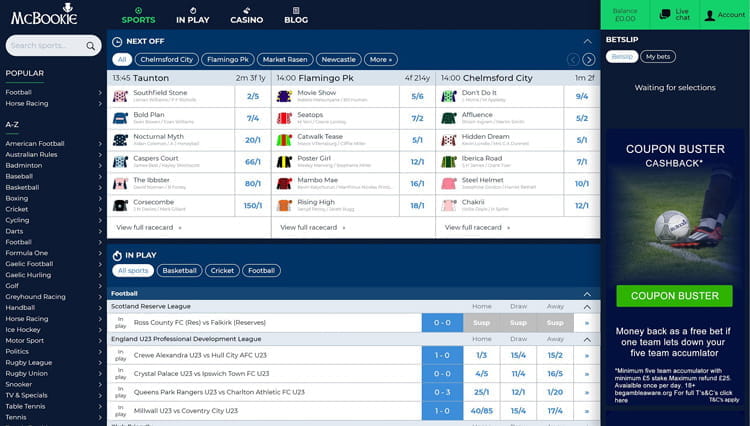Open the Sports top tab
Image resolution: width=750 pixels, height=426 pixels.
(138, 15)
